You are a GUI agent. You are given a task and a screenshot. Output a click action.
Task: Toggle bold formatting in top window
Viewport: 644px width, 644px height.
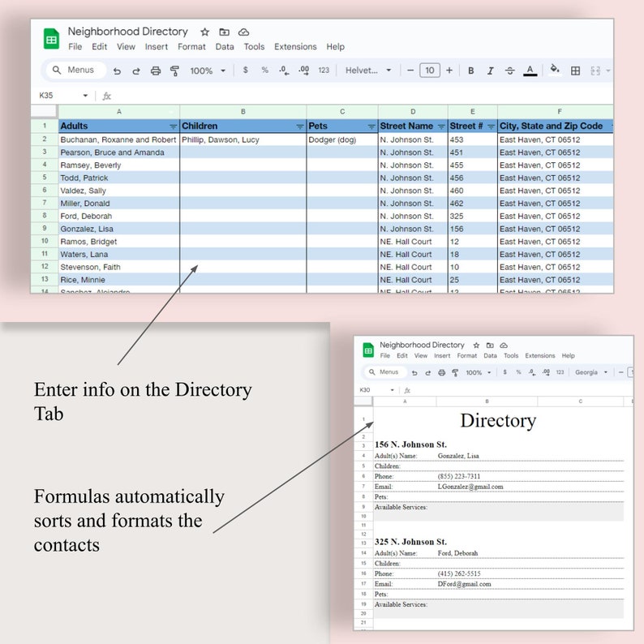coord(471,71)
